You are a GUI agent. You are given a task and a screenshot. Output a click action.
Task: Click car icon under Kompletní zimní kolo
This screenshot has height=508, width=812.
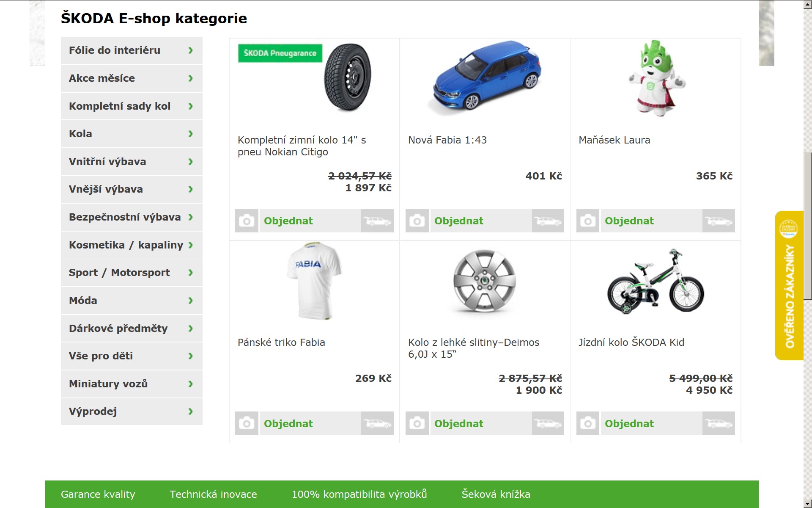(x=377, y=221)
